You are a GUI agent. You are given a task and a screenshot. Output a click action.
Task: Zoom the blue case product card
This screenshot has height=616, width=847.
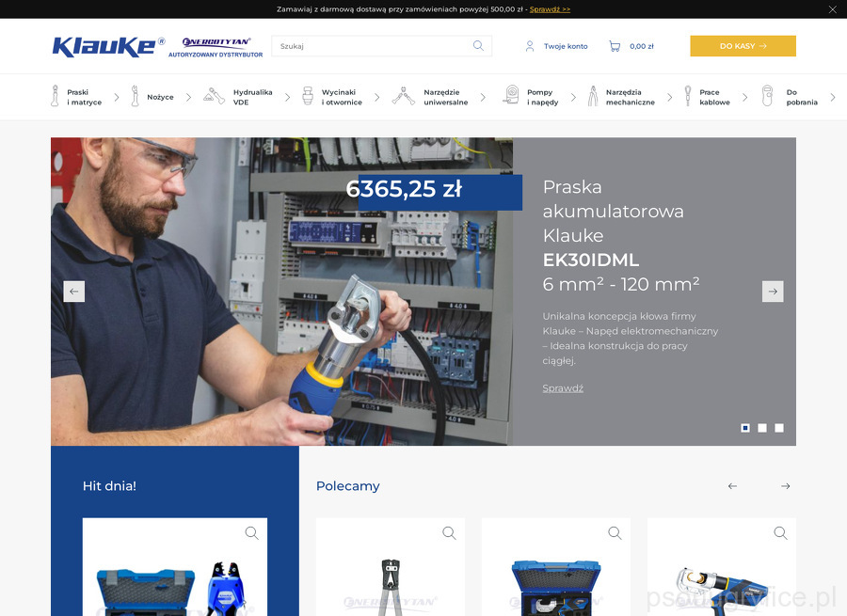[615, 533]
